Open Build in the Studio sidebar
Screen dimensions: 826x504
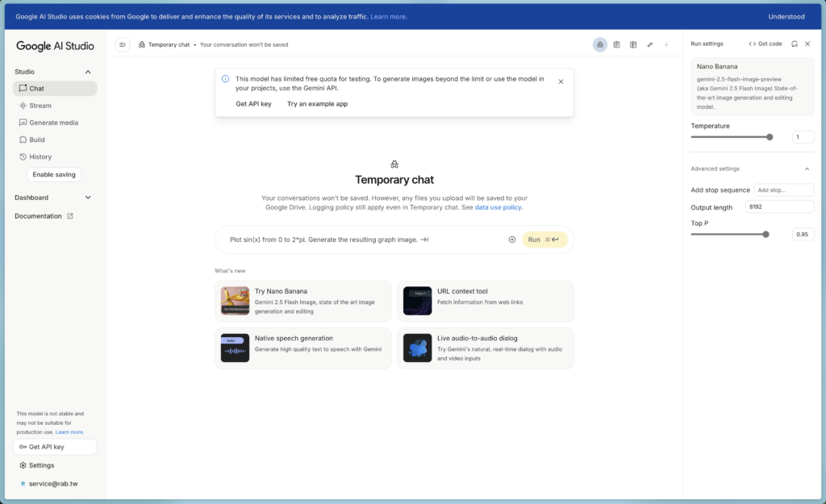click(x=55, y=140)
